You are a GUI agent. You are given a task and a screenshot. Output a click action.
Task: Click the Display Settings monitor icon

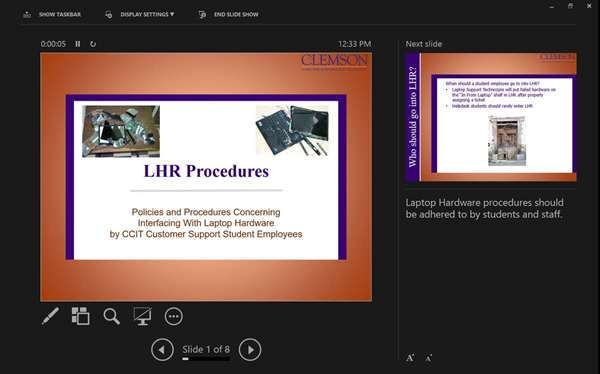[109, 15]
